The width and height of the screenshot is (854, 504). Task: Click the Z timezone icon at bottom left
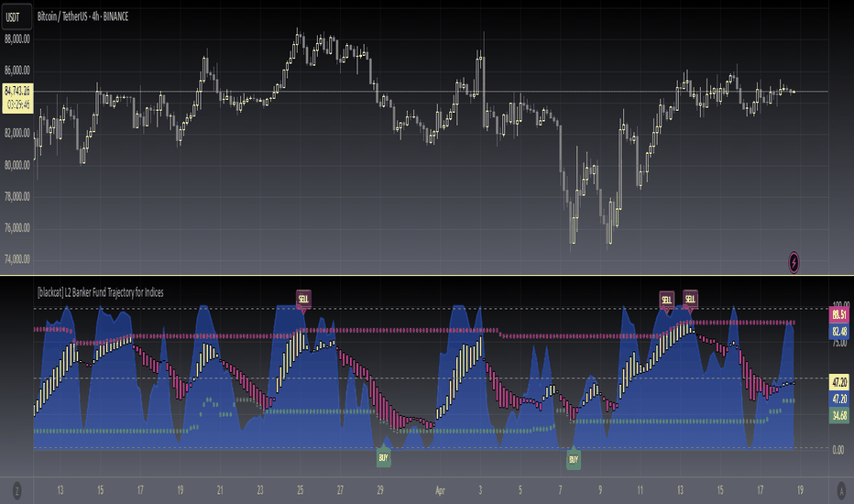click(x=16, y=491)
